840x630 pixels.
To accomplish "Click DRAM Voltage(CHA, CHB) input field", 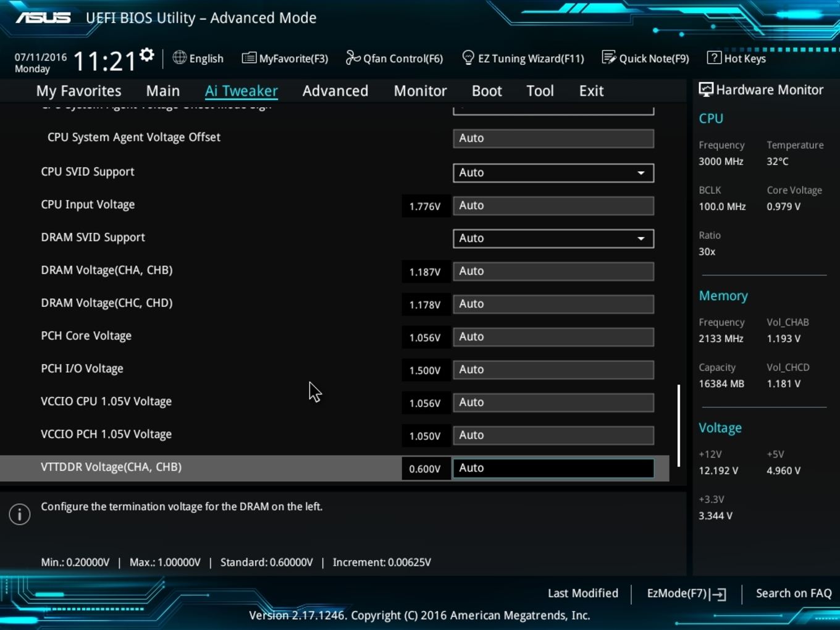I will (x=553, y=271).
